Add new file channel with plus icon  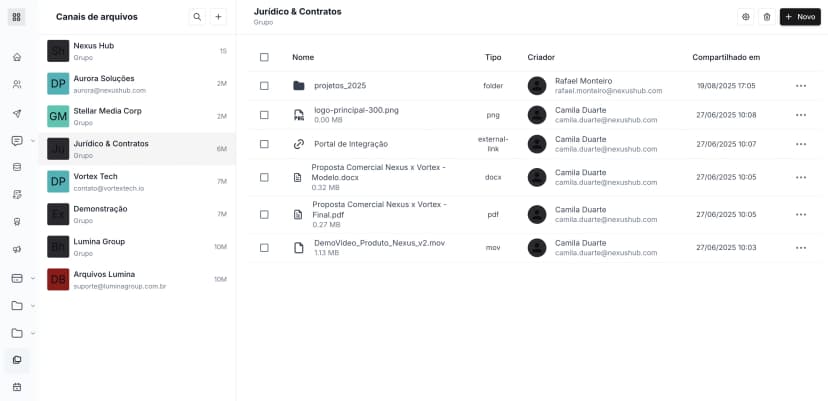coord(218,17)
